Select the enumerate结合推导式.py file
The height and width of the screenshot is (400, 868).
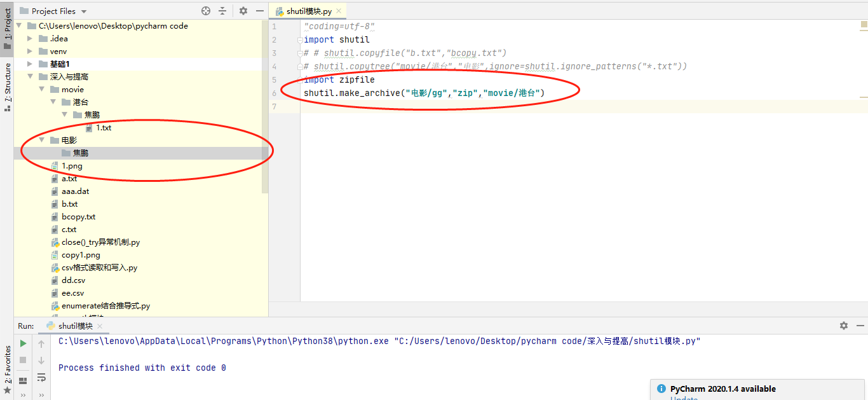(x=100, y=306)
